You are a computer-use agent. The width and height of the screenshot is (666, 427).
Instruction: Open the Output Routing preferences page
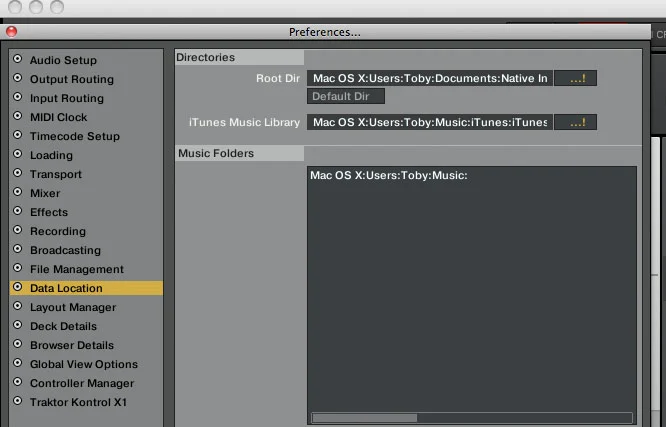point(71,79)
